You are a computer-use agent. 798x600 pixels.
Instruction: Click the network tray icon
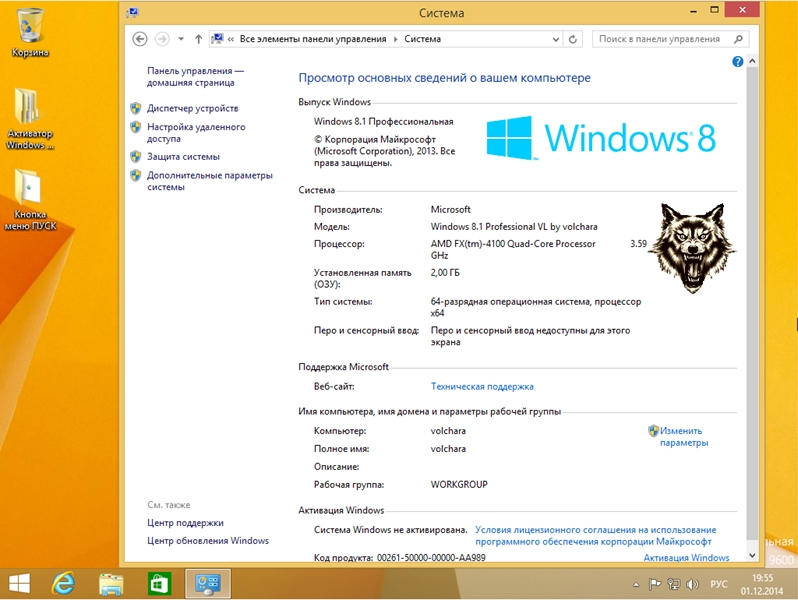click(x=673, y=584)
